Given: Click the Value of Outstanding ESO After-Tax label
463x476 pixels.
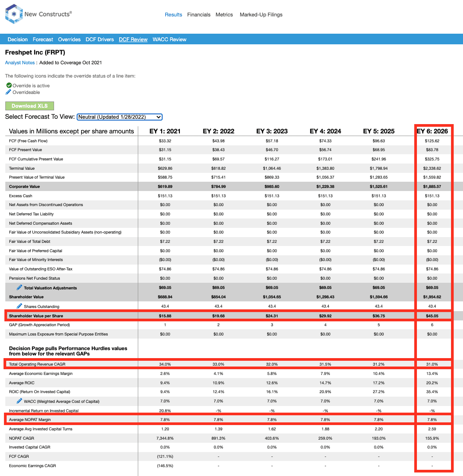Looking at the screenshot, I should pos(41,269).
